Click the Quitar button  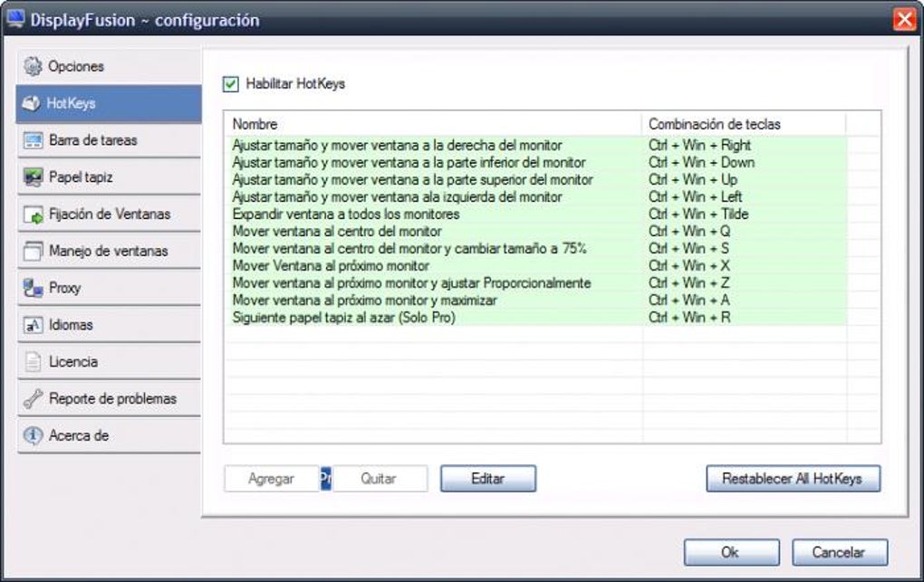[380, 478]
